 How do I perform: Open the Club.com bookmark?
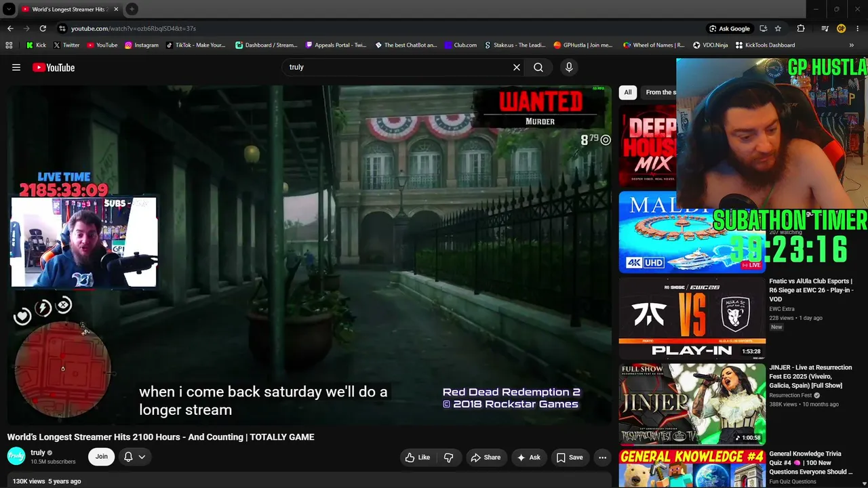460,45
